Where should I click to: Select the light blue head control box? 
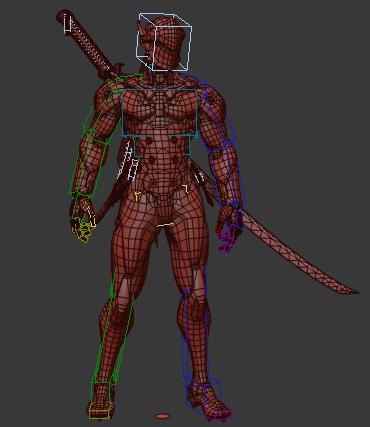164,42
